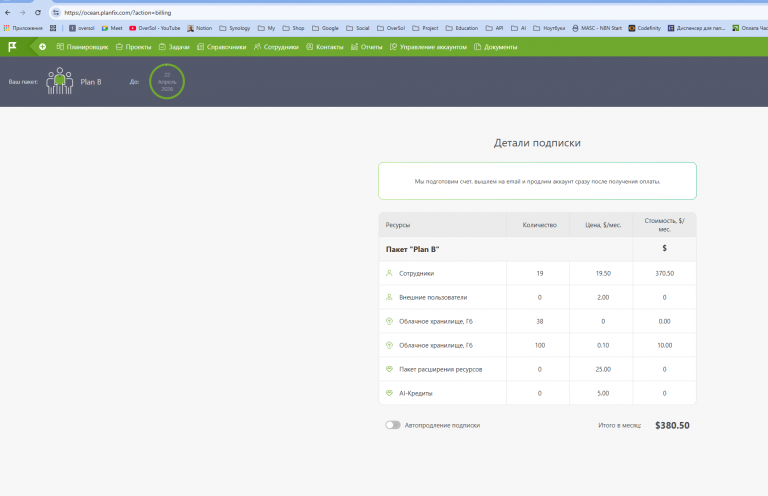768x496 pixels.
Task: Click the person icon beside Сотрудники row
Action: (389, 273)
